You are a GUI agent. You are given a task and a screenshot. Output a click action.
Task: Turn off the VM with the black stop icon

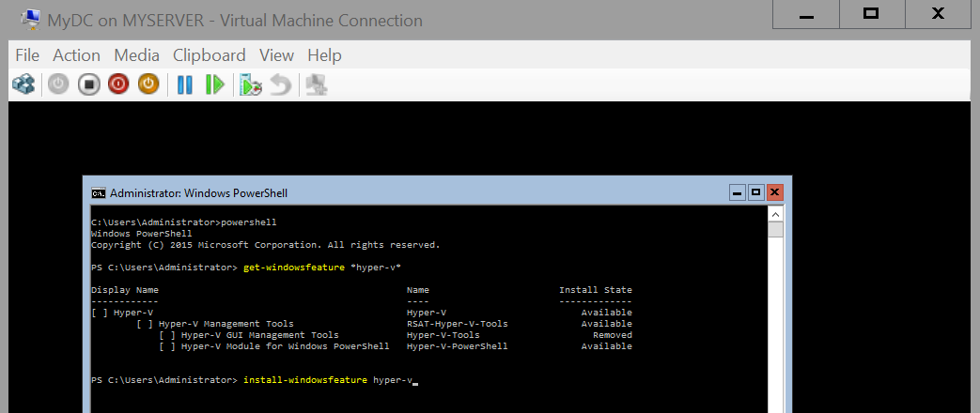tap(88, 84)
